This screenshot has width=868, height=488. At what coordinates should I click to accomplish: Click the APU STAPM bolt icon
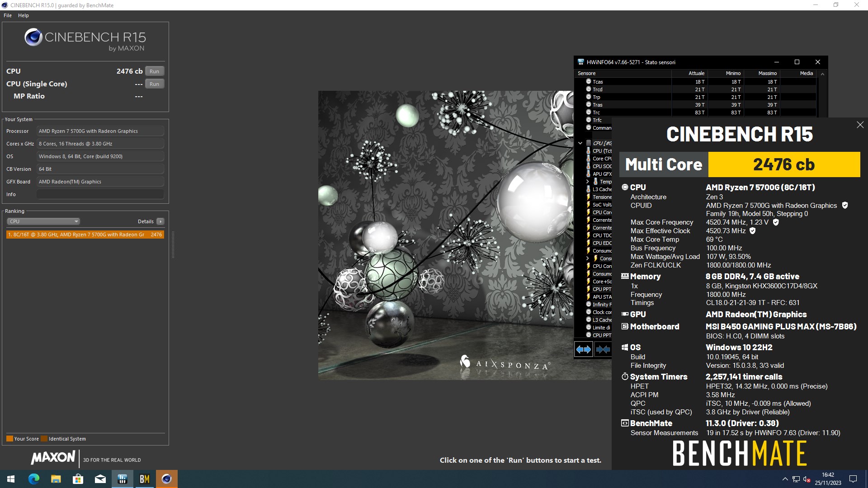click(588, 297)
